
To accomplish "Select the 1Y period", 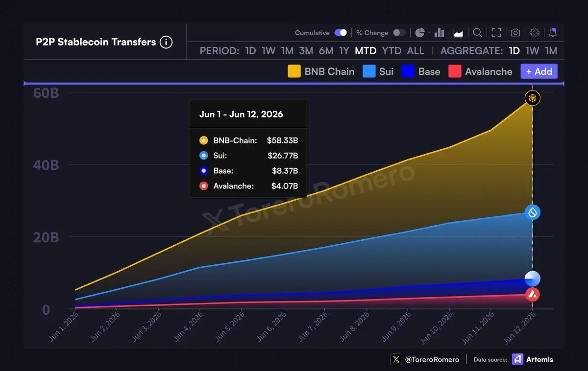I will coord(344,51).
